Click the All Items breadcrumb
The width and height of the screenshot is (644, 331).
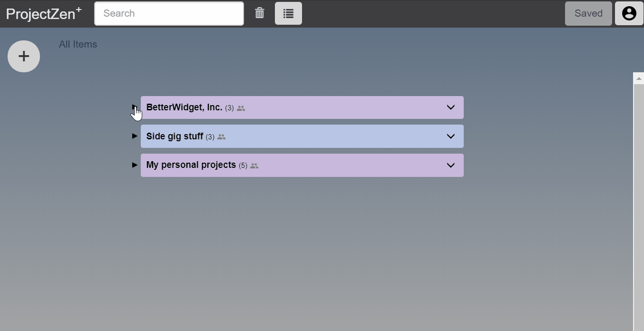pyautogui.click(x=78, y=44)
